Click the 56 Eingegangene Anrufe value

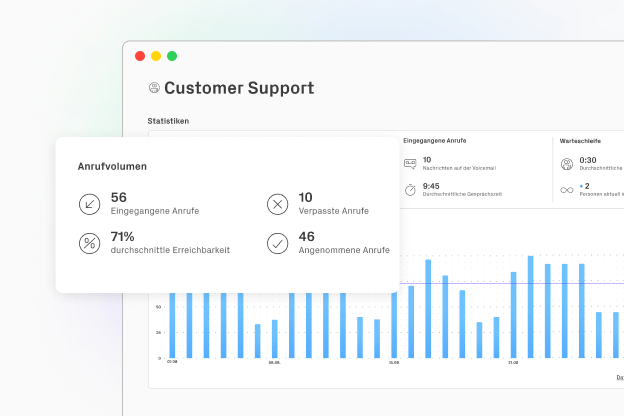(119, 197)
